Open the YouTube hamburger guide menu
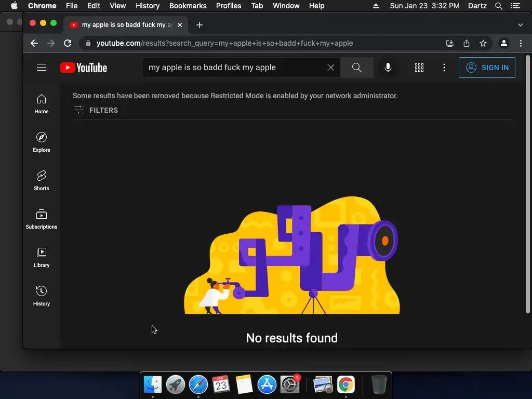 point(42,68)
